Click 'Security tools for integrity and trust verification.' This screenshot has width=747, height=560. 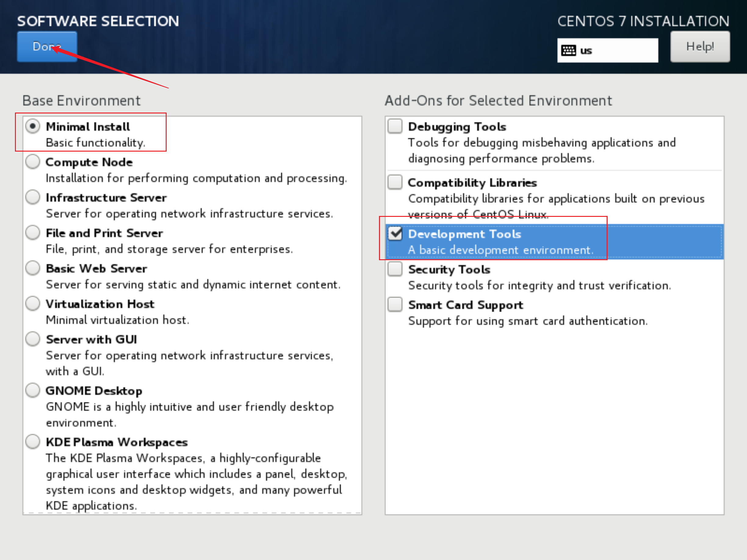(539, 285)
